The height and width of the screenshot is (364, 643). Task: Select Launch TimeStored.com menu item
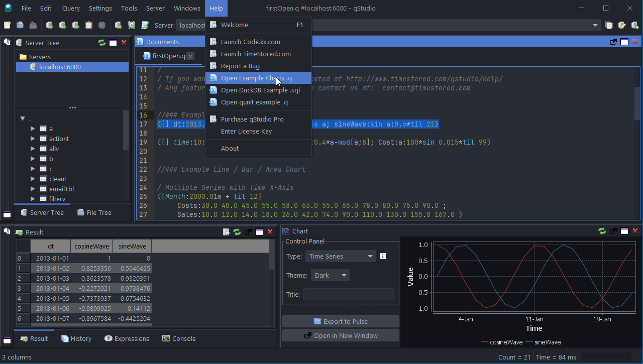point(258,54)
